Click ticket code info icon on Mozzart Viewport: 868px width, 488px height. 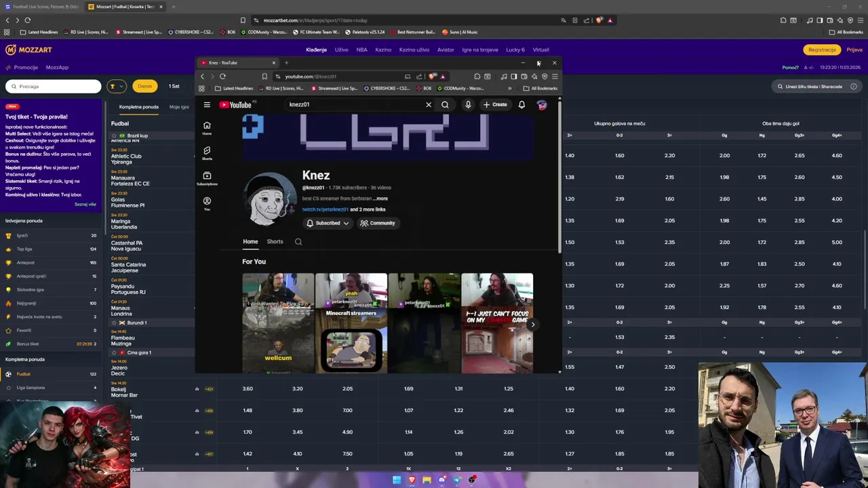pyautogui.click(x=854, y=87)
